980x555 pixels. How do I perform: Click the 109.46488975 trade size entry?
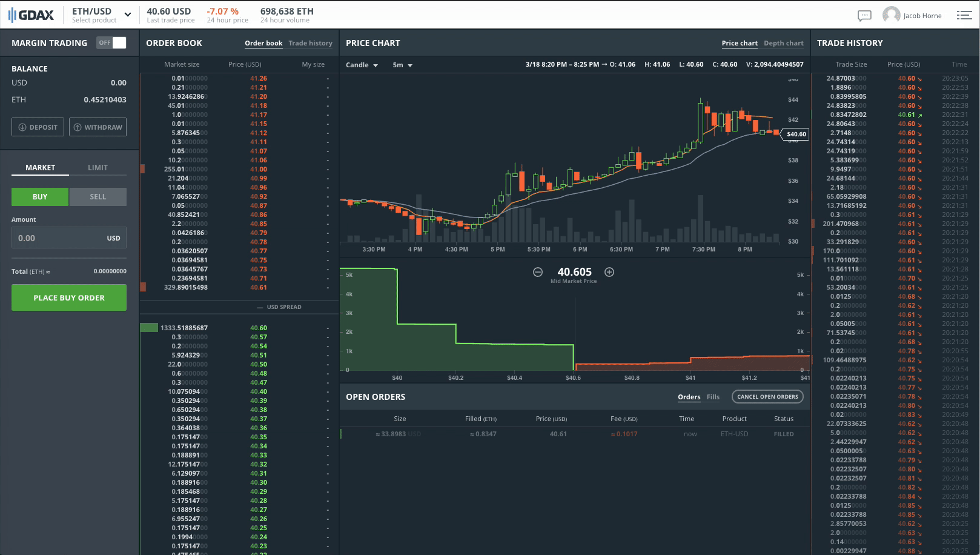(x=844, y=360)
